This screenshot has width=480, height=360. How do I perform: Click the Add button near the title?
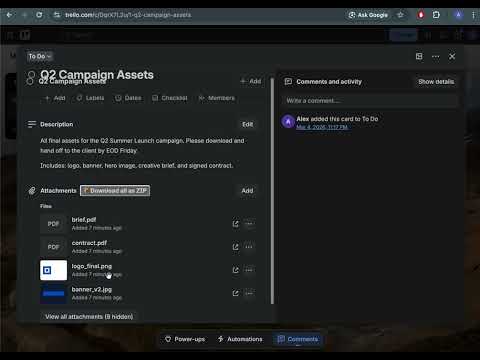(x=251, y=81)
